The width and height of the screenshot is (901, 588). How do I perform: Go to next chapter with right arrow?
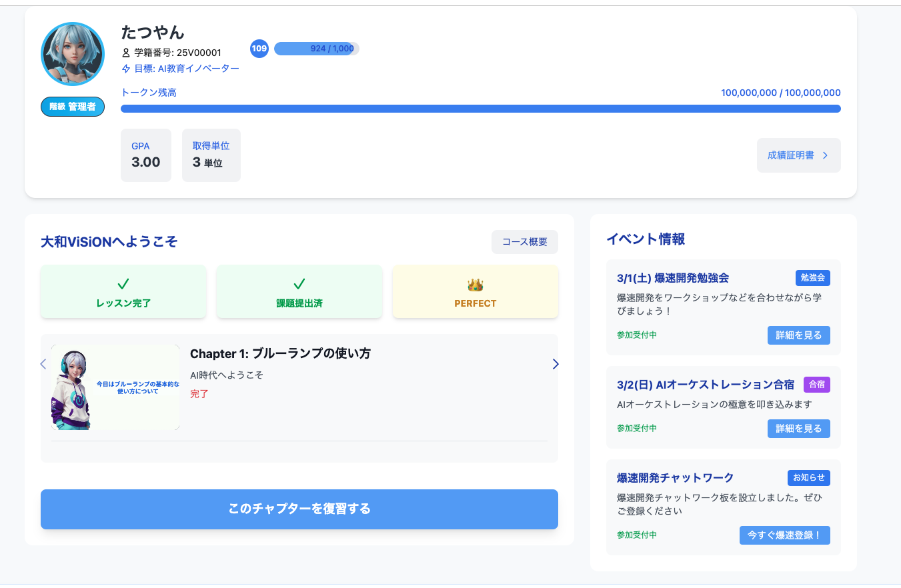click(x=556, y=364)
